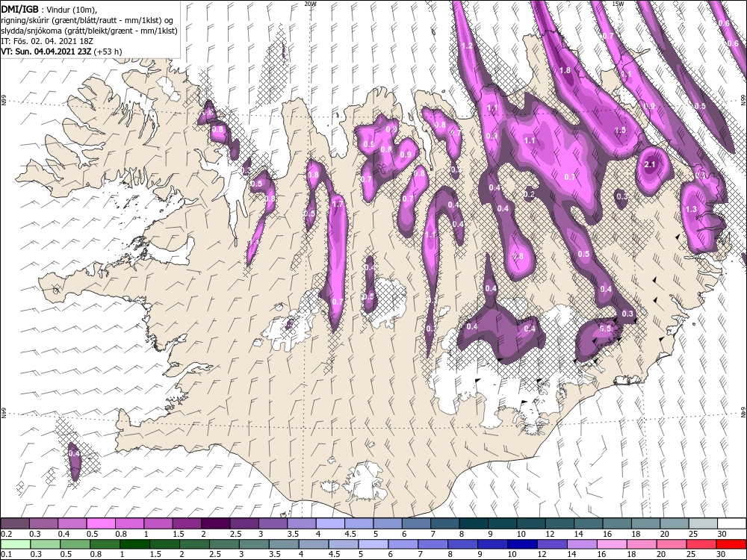Screen dimensions: 747x560
Task: Select the rain legend swatch between 1 and 1.5
Action: pos(134,544)
